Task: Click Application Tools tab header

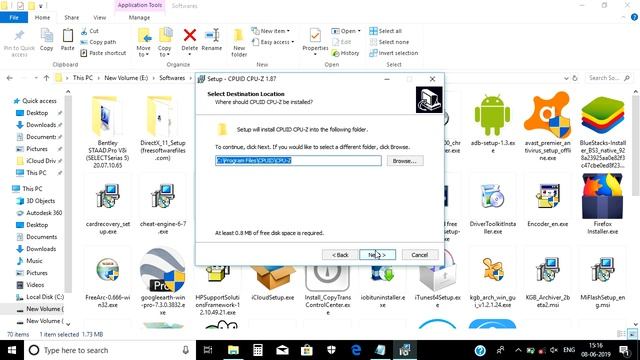Action: pyautogui.click(x=140, y=5)
